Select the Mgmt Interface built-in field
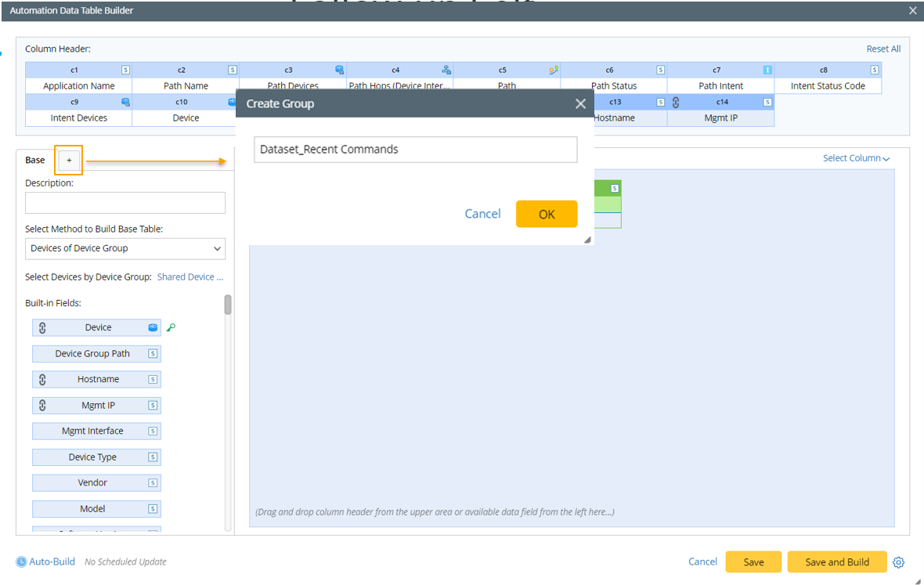924x585 pixels. tap(96, 432)
